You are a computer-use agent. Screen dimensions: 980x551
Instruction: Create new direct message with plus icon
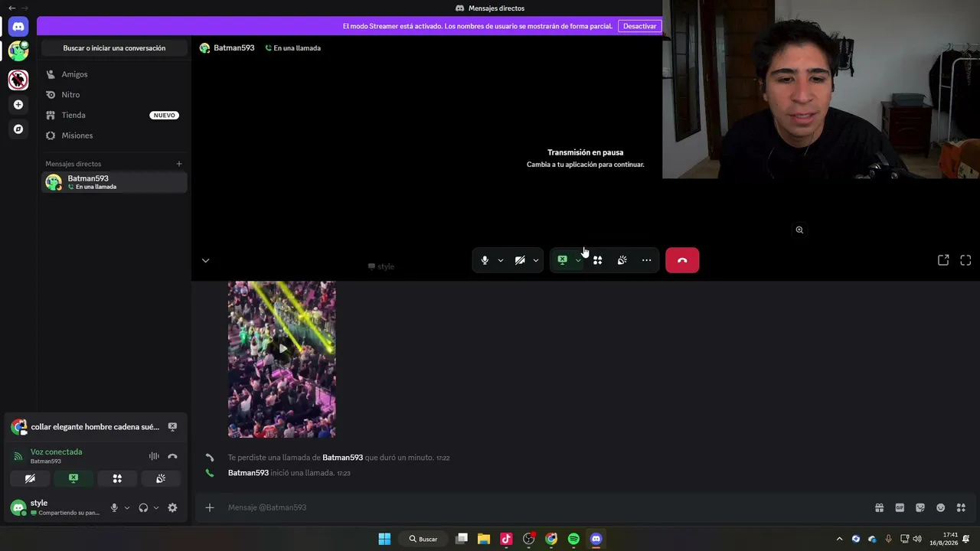click(x=179, y=164)
